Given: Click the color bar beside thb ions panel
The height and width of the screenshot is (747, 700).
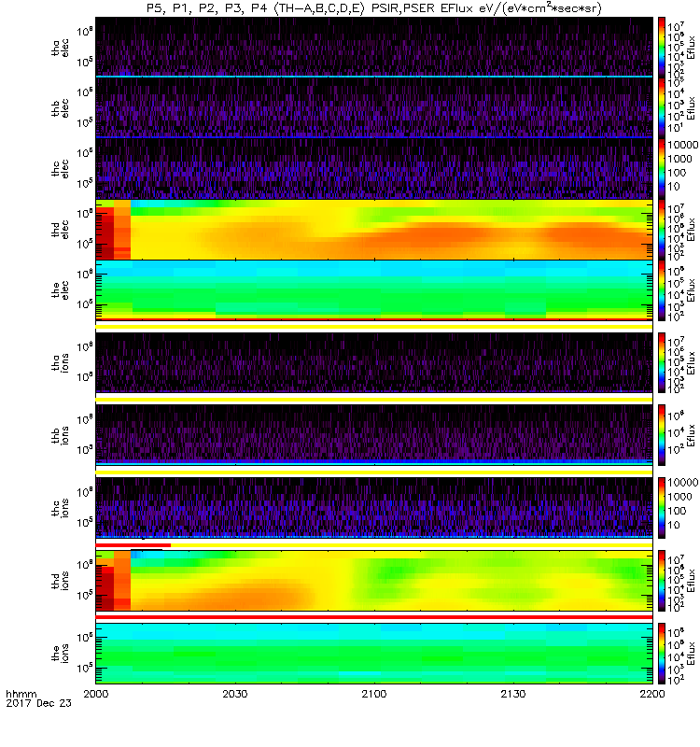Looking at the screenshot, I should pos(662,435).
